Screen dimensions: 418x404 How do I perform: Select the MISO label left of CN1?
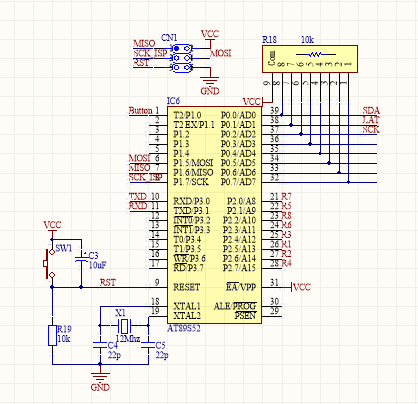point(144,44)
